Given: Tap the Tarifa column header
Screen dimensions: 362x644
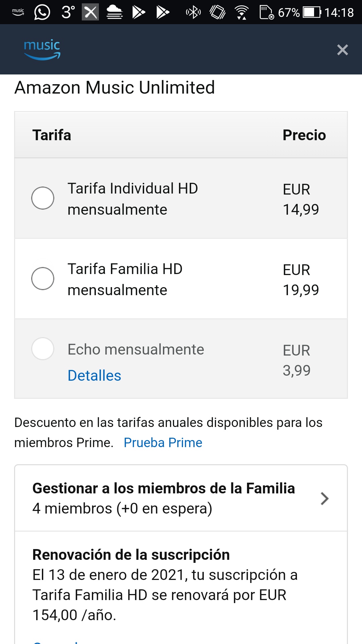Looking at the screenshot, I should (x=52, y=135).
